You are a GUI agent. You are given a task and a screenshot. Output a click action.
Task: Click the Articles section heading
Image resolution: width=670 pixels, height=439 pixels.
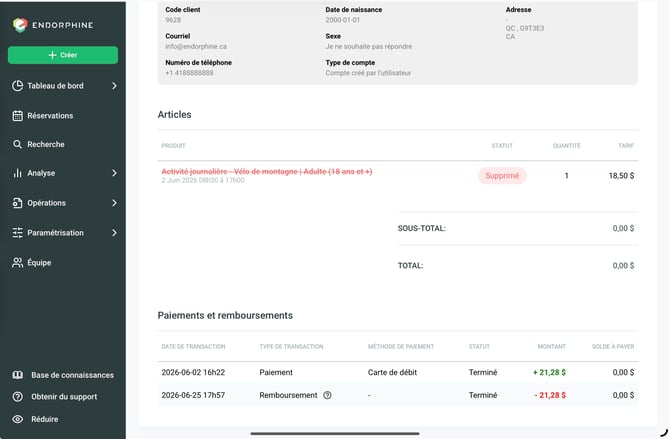tap(174, 115)
